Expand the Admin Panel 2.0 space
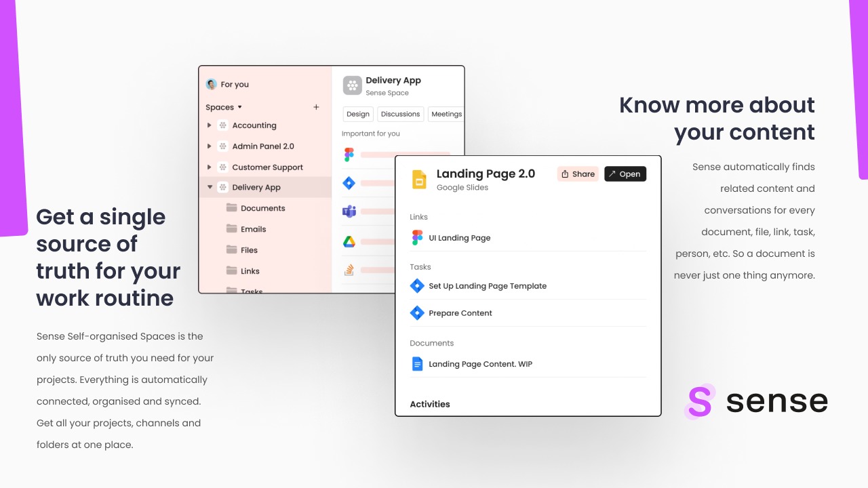The height and width of the screenshot is (488, 868). point(210,146)
